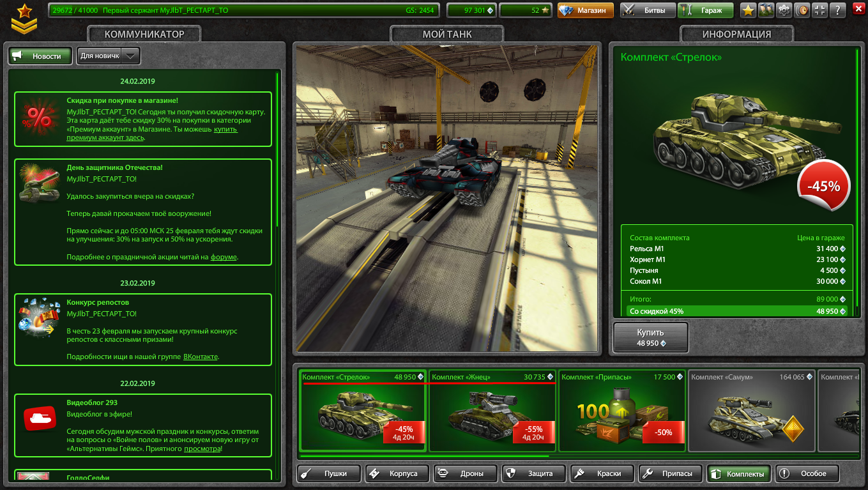Open the Корпуса hulls category

(x=397, y=473)
